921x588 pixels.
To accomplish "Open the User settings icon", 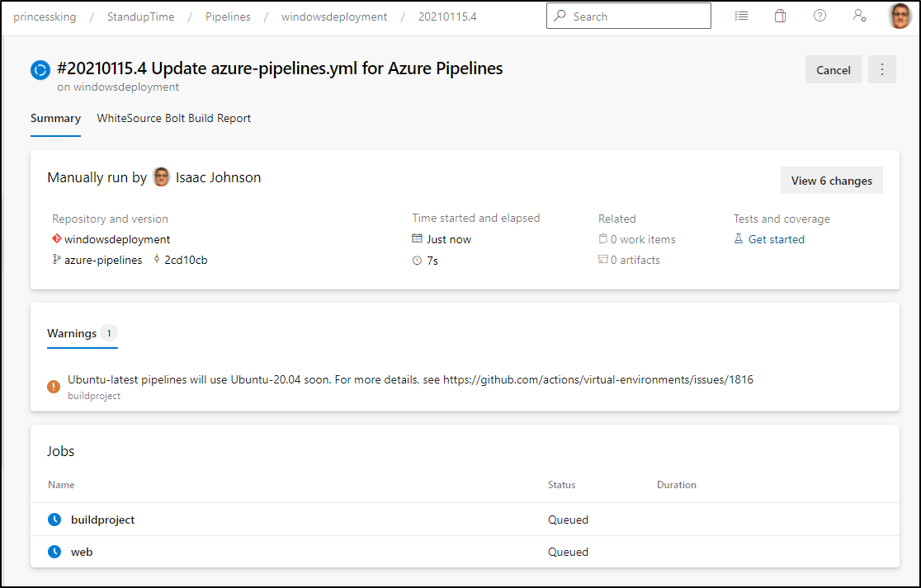I will [x=859, y=16].
